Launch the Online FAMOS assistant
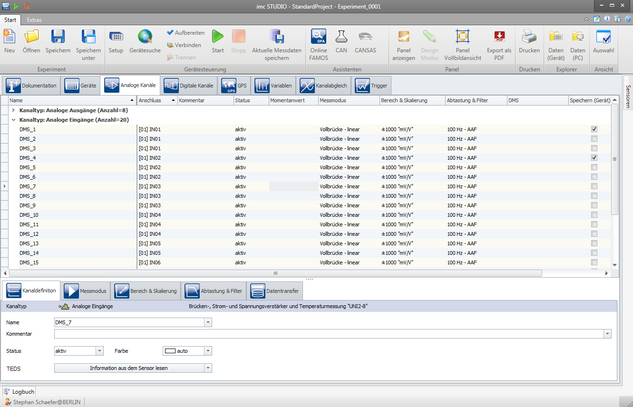The width and height of the screenshot is (633, 407). (x=319, y=38)
